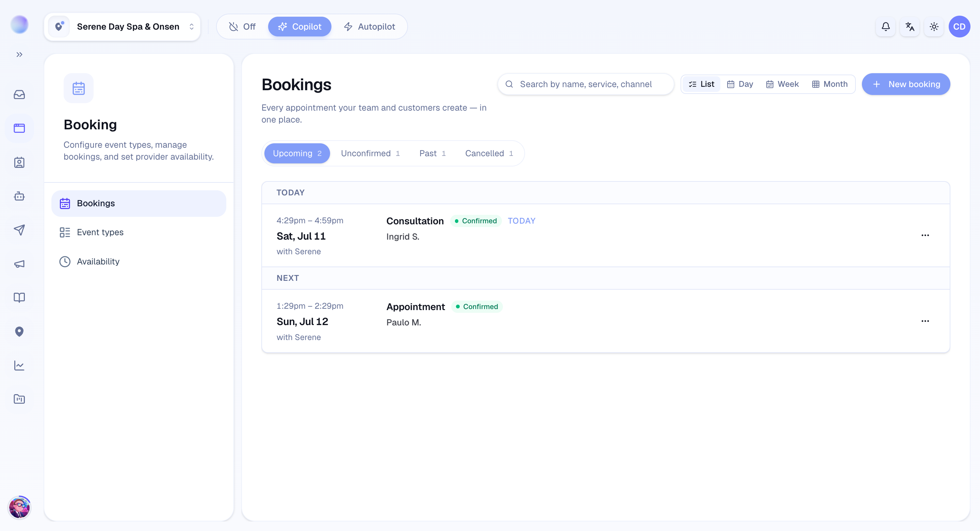Click the Confirmed badge on Consultation

click(x=476, y=221)
